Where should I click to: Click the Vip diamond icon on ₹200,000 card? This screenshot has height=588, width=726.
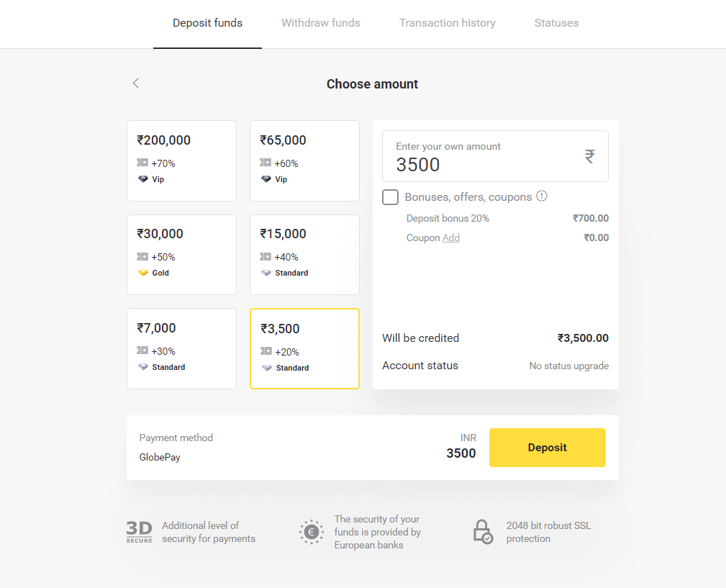coord(143,179)
